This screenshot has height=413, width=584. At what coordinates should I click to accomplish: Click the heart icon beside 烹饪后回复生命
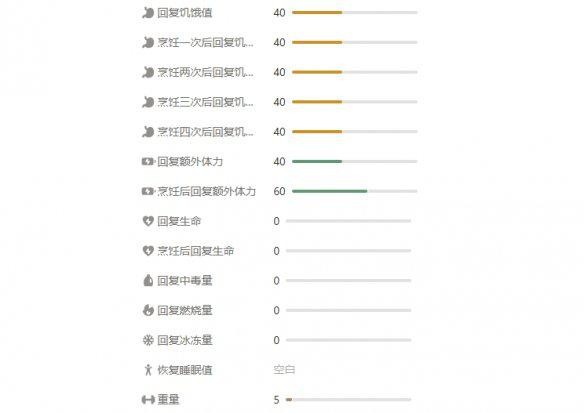coord(148,251)
